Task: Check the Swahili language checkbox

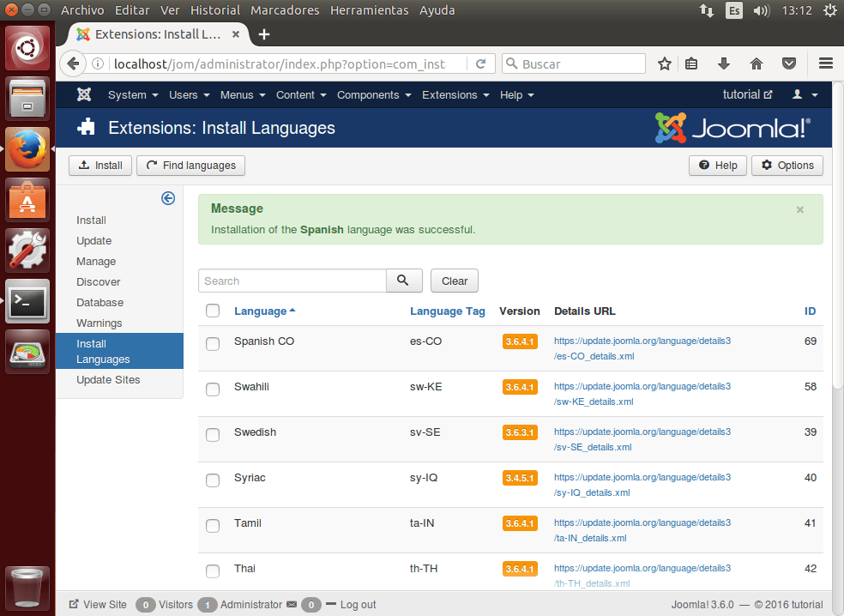Action: [x=213, y=390]
